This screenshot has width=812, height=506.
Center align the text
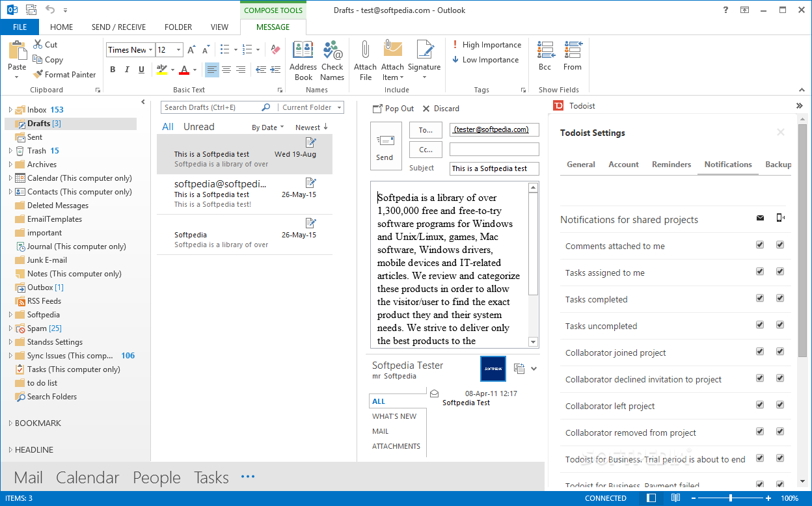pos(226,70)
